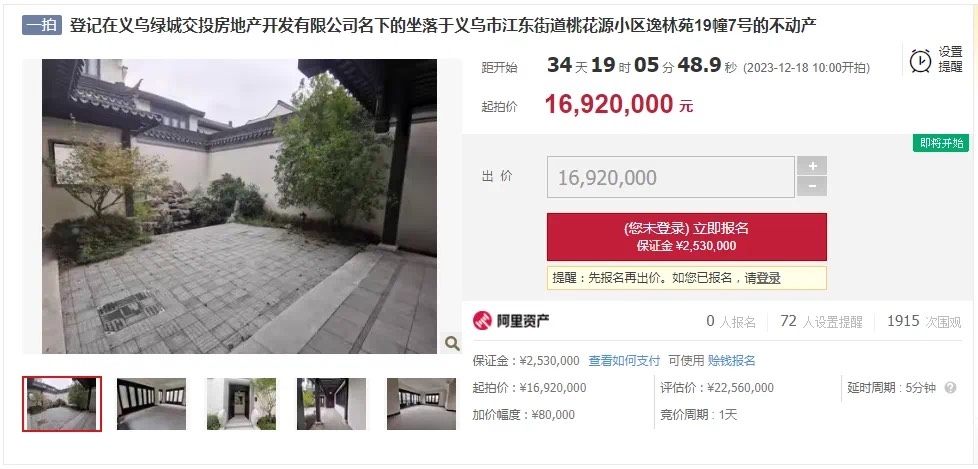Select the first courtyard thumbnail
Image resolution: width=978 pixels, height=469 pixels.
(x=62, y=404)
